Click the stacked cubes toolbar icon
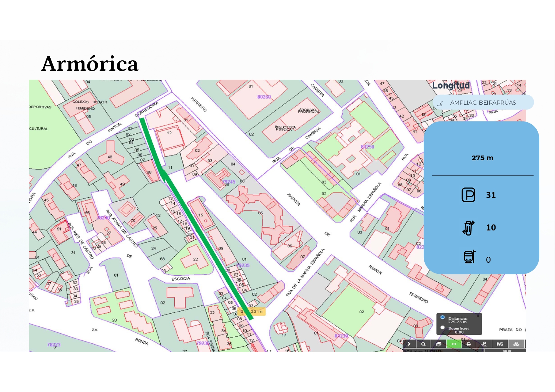555x392 pixels. [516, 344]
